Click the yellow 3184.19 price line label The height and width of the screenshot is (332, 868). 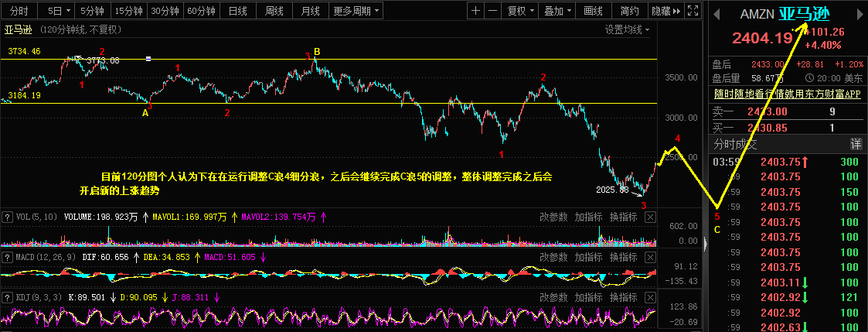click(x=24, y=95)
